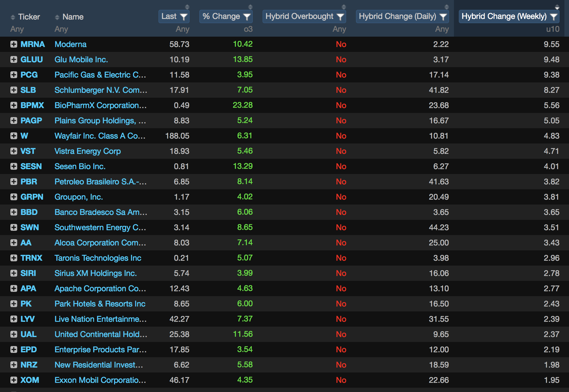
Task: Click plus icon on XOM row
Action: (x=13, y=380)
